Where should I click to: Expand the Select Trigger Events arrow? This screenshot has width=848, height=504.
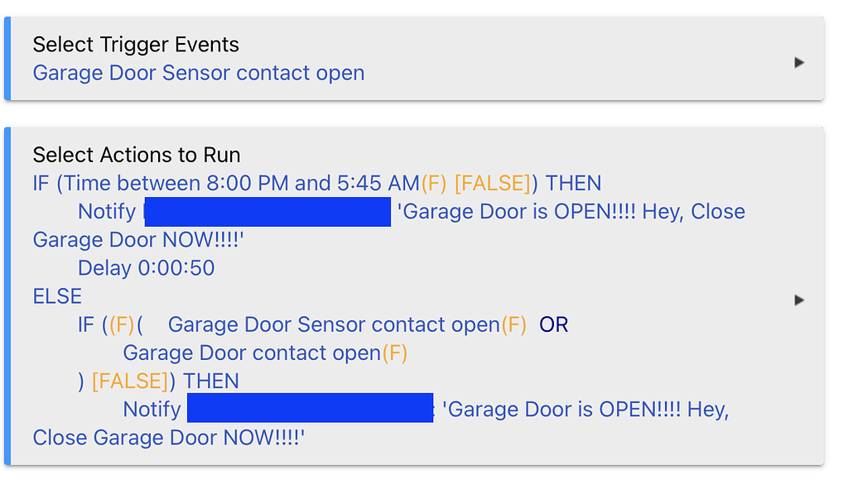tap(799, 62)
